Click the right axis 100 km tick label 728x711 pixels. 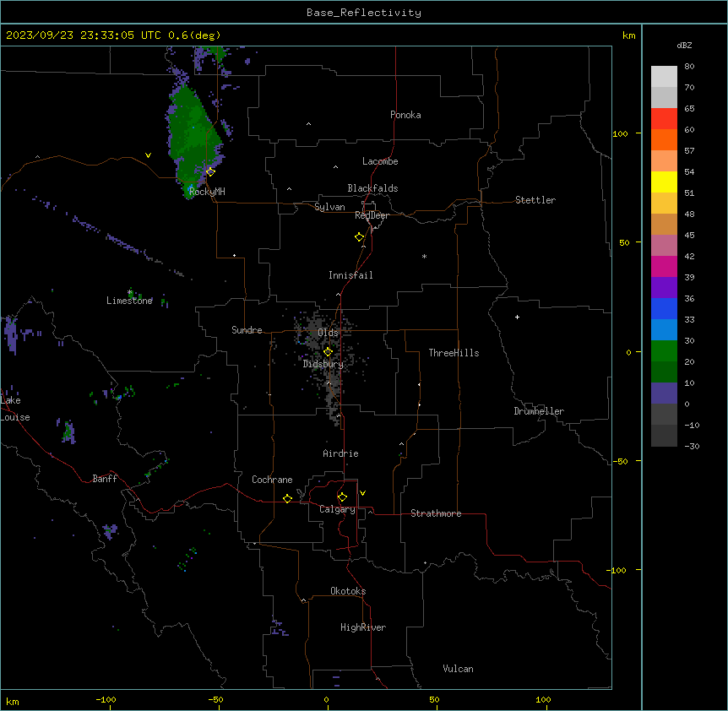pos(620,133)
